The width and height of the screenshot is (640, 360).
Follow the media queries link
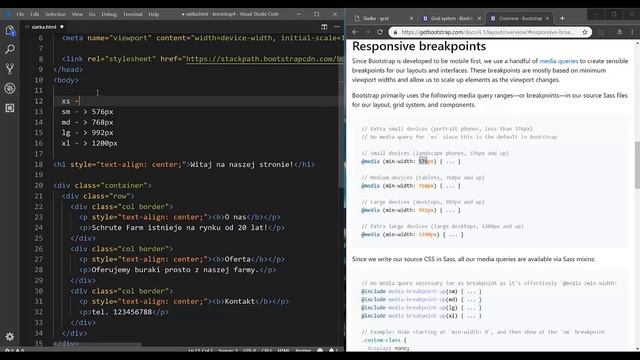tap(558, 61)
